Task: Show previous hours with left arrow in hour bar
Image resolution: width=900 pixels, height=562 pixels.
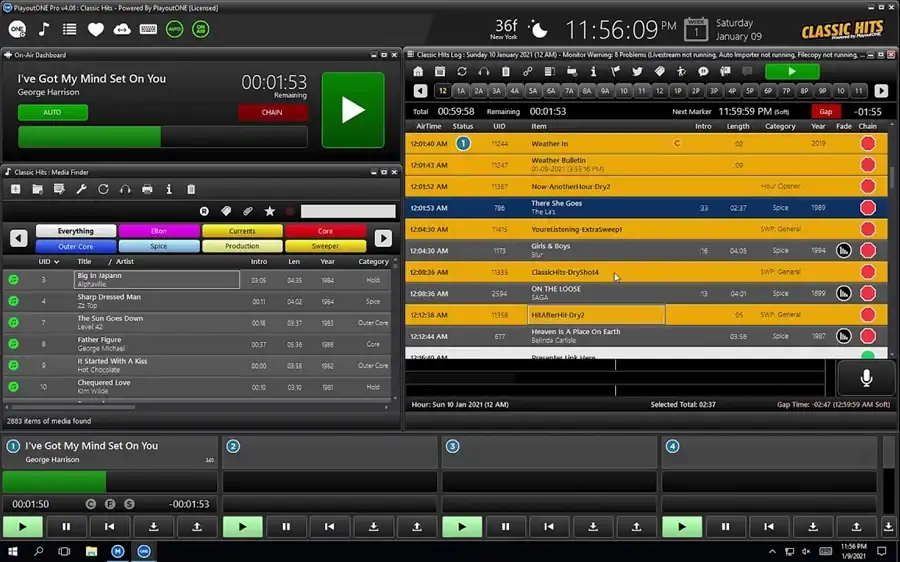Action: (x=420, y=91)
